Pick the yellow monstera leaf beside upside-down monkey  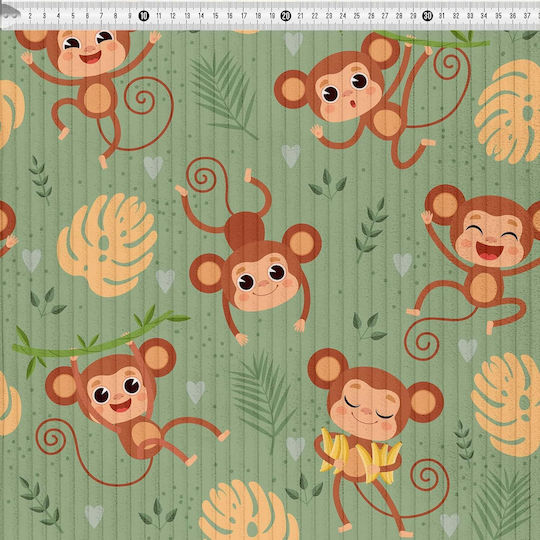point(107,245)
